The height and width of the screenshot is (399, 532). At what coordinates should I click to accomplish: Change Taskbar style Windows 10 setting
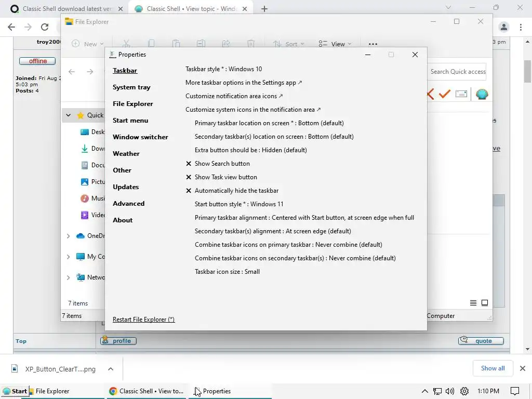(223, 69)
